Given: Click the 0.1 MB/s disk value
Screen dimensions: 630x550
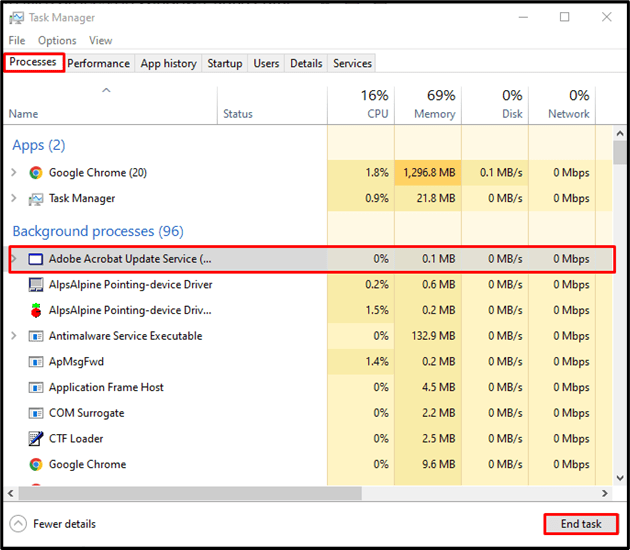Looking at the screenshot, I should click(x=501, y=173).
